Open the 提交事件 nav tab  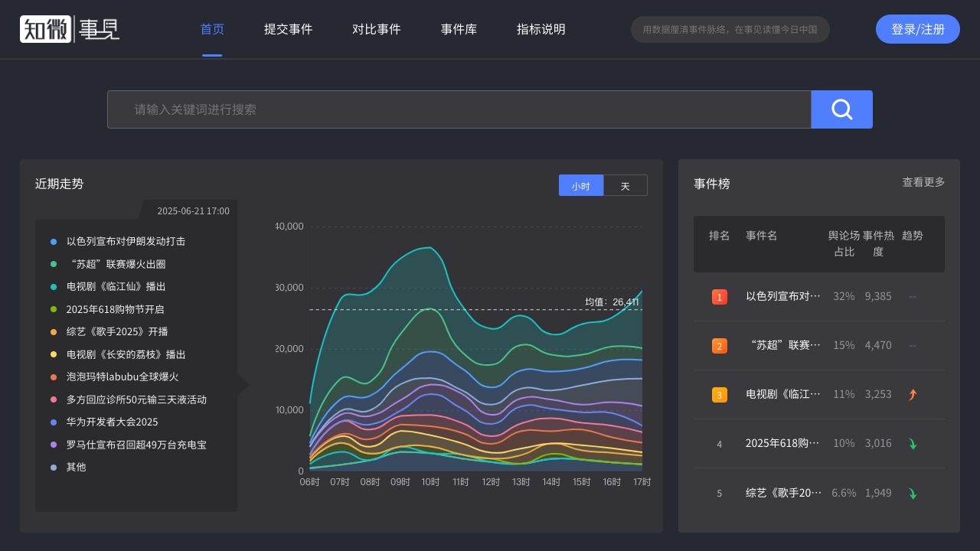(x=288, y=29)
